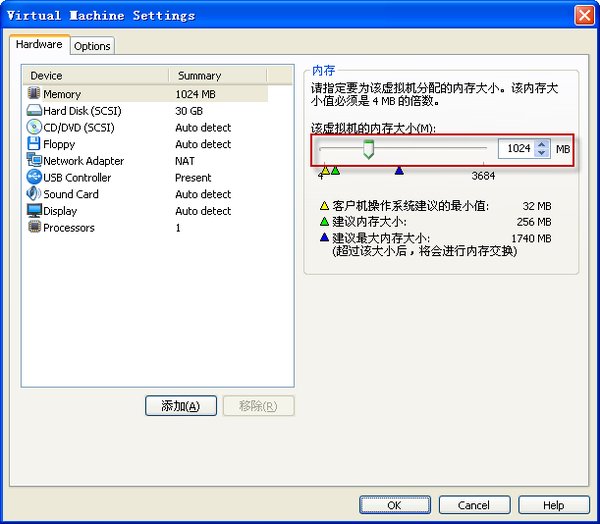Click the 256 MB recommended memory value

point(534,222)
